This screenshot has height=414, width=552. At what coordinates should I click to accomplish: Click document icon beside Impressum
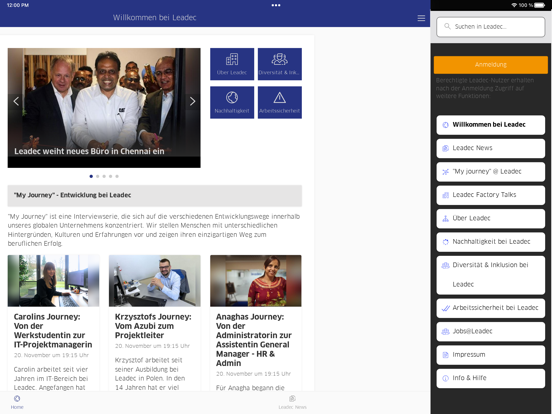[445, 355]
